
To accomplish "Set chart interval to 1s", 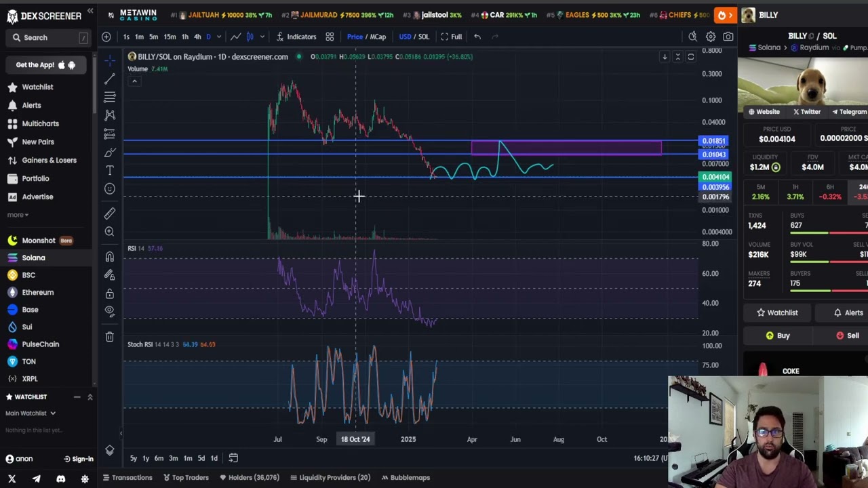I will pos(127,37).
